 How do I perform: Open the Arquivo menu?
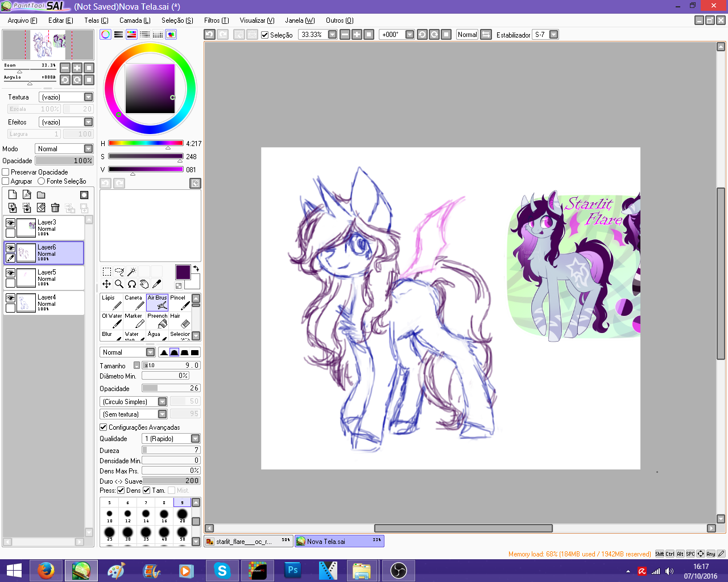click(x=23, y=20)
